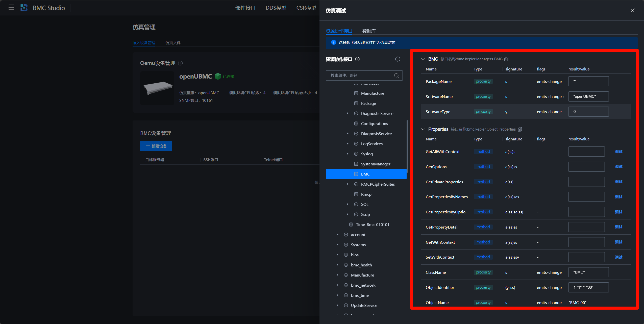Viewport: 644px width, 324px height.
Task: Expand the DiagnosticService tree node
Action: click(x=348, y=113)
